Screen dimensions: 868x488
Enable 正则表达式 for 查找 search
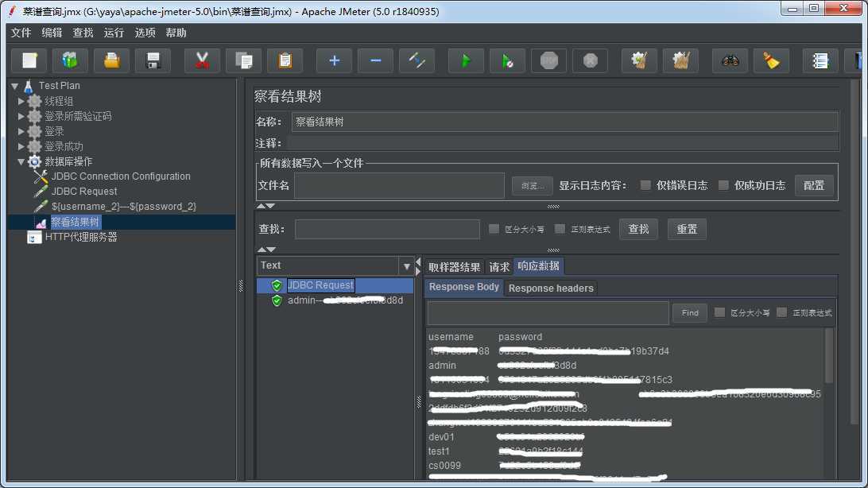click(560, 229)
